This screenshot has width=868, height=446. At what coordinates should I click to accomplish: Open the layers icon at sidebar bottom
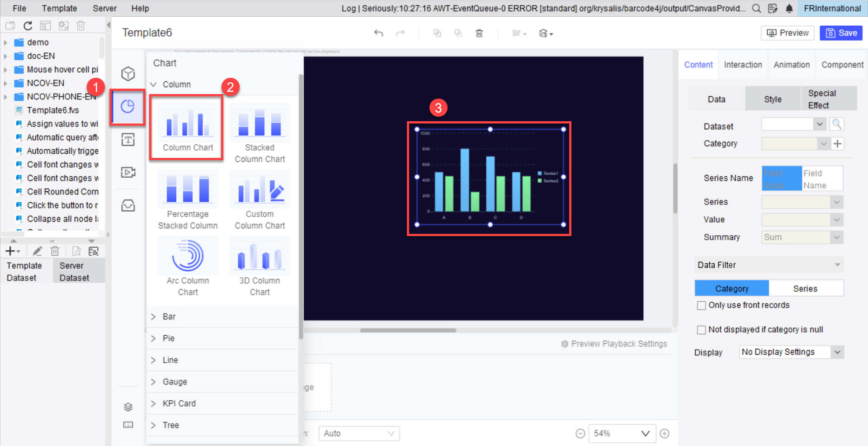pyautogui.click(x=128, y=407)
